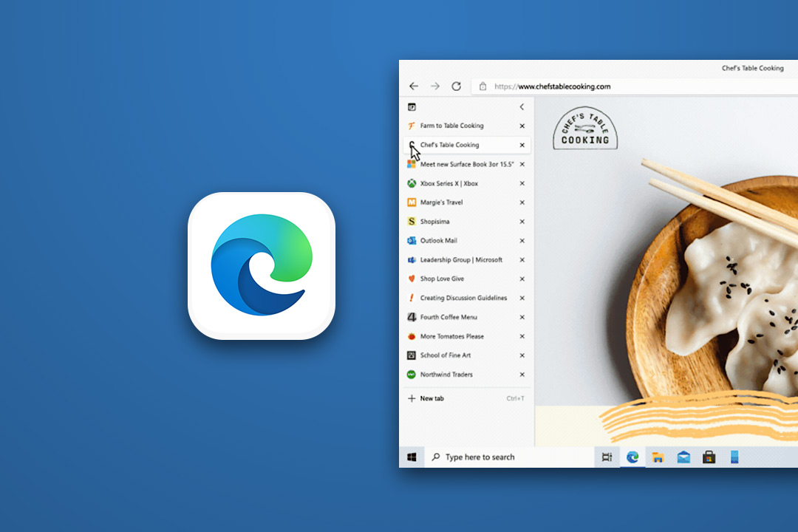Open the Outlook Mail tab

[460, 240]
